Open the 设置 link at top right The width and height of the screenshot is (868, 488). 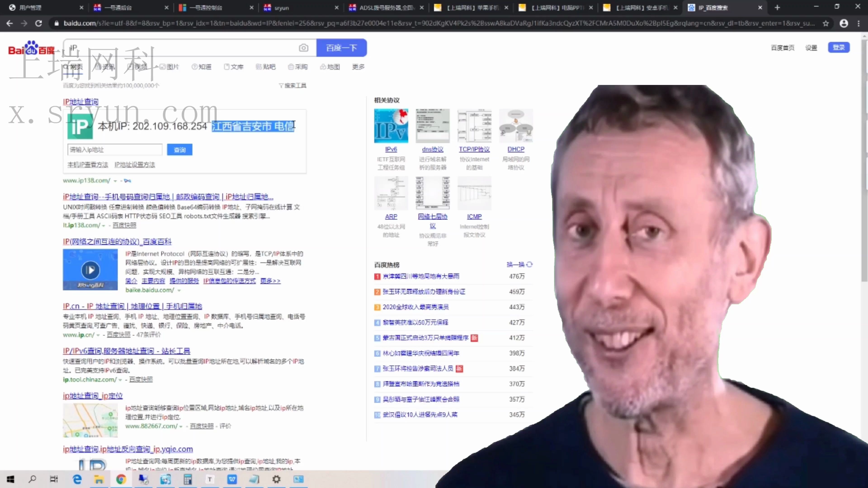[x=811, y=48]
